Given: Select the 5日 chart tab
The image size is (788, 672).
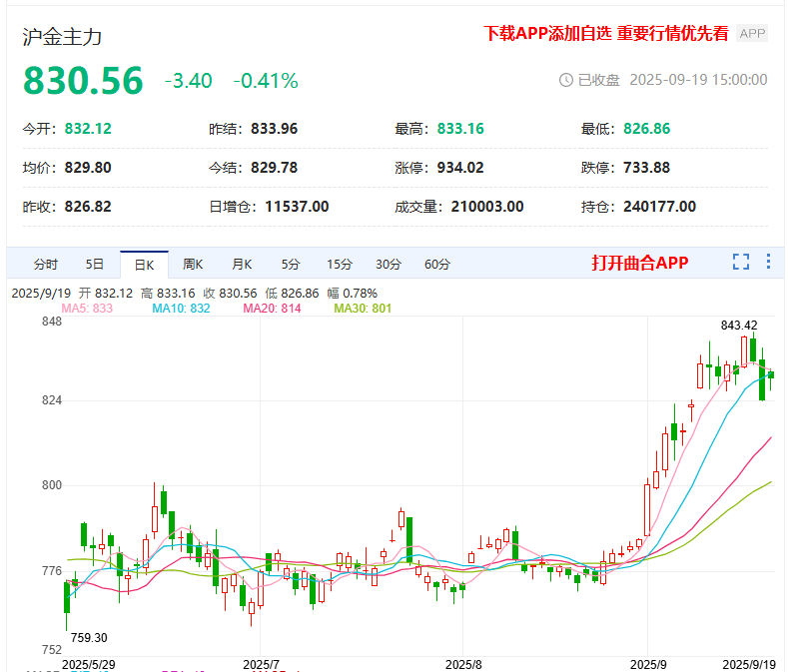Looking at the screenshot, I should 95,265.
